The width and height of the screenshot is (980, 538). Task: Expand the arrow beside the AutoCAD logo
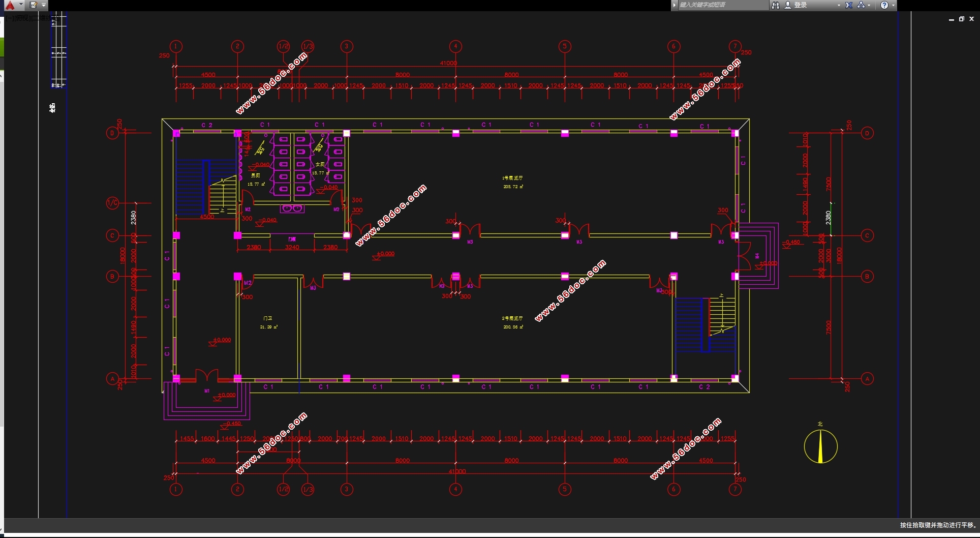coord(21,5)
